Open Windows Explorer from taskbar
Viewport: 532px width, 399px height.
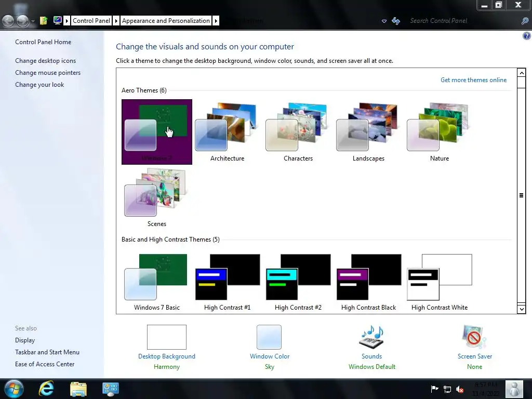[x=78, y=389]
